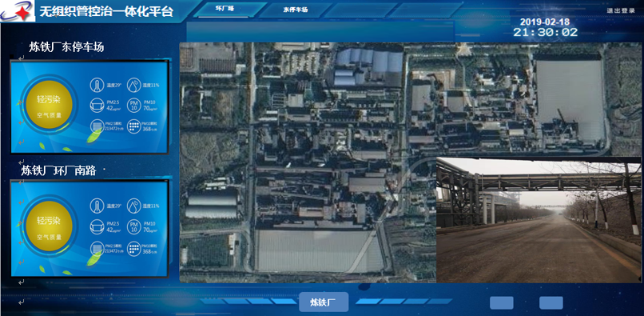Screen dimensions: 644x316
Task: Click the 退出登录 logout link
Action: pos(621,10)
